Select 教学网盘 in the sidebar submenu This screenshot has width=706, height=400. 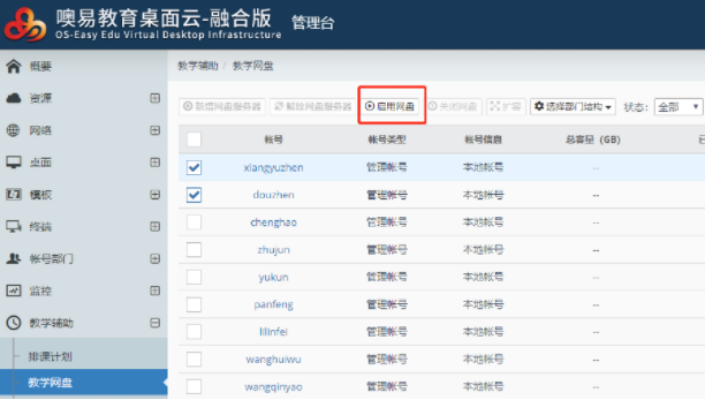tap(50, 382)
